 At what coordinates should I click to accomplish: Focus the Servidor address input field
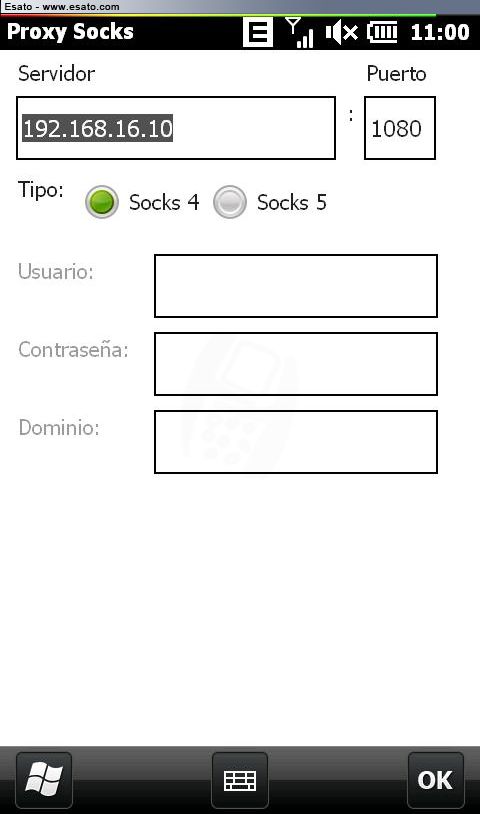pos(176,128)
